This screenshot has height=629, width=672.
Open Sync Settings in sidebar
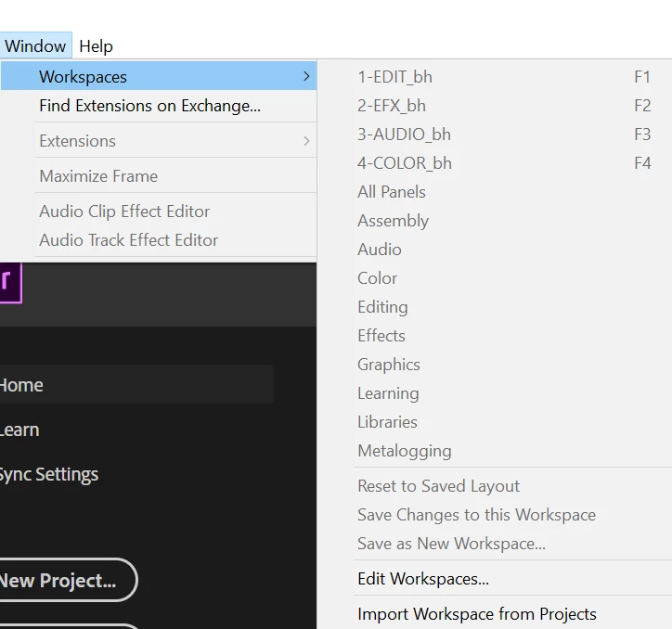click(x=49, y=474)
